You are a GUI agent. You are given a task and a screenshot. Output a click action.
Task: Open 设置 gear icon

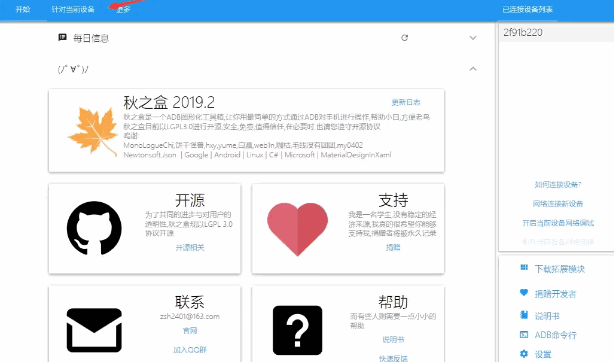pos(524,354)
